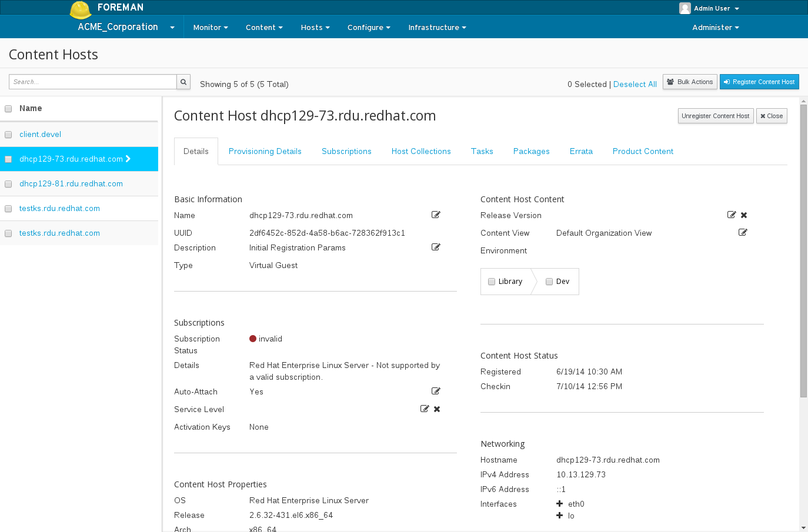The width and height of the screenshot is (808, 532).
Task: Check the first testks.rdu.redhat.com checkbox
Action: click(8, 209)
